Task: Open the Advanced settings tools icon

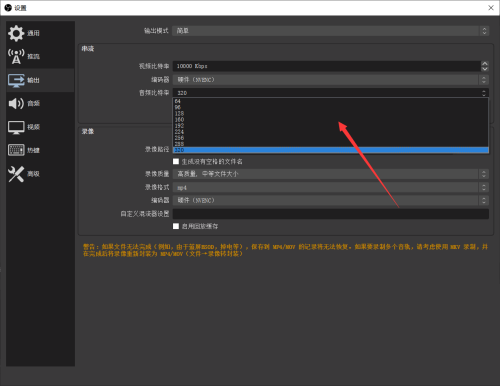Action: [16, 174]
